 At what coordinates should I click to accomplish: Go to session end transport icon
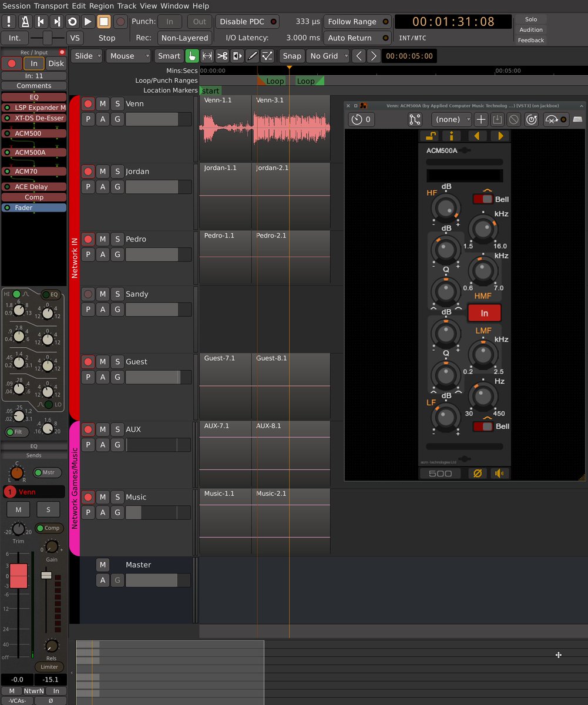[57, 22]
